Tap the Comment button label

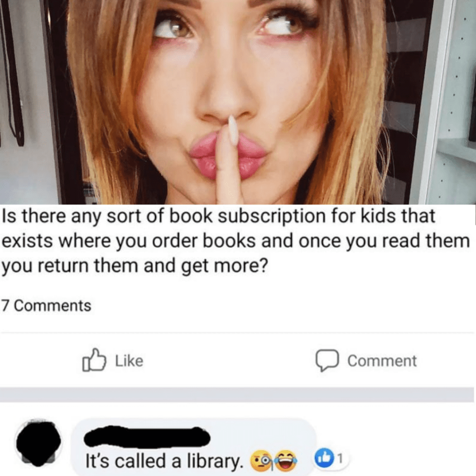click(x=382, y=361)
